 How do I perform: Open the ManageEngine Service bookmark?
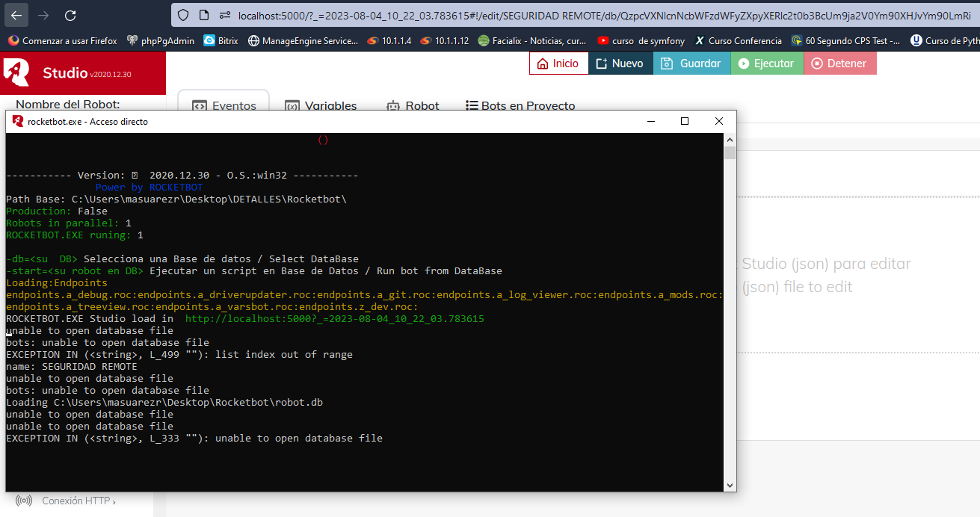pyautogui.click(x=303, y=41)
